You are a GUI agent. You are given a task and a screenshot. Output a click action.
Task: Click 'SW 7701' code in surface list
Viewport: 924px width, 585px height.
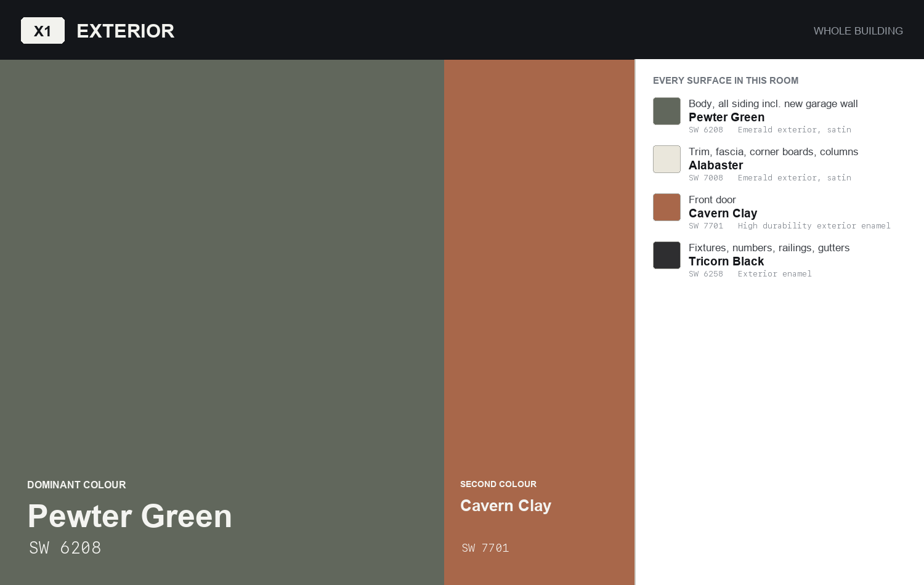[x=706, y=226]
